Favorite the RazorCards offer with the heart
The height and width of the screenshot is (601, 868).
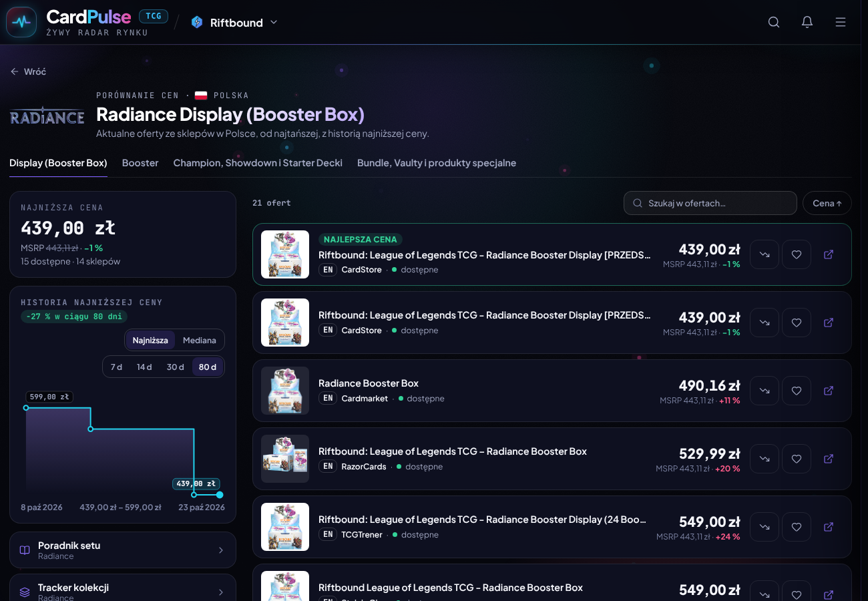pos(797,459)
